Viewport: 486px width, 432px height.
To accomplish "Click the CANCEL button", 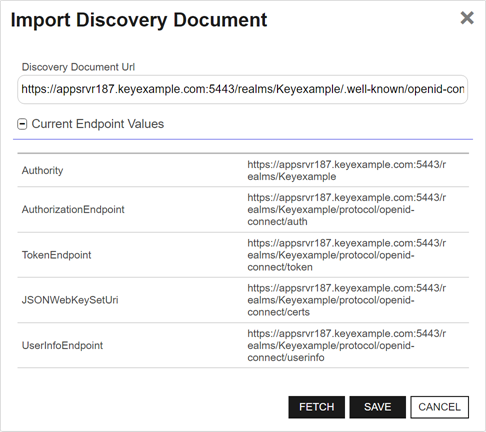I will tap(440, 407).
